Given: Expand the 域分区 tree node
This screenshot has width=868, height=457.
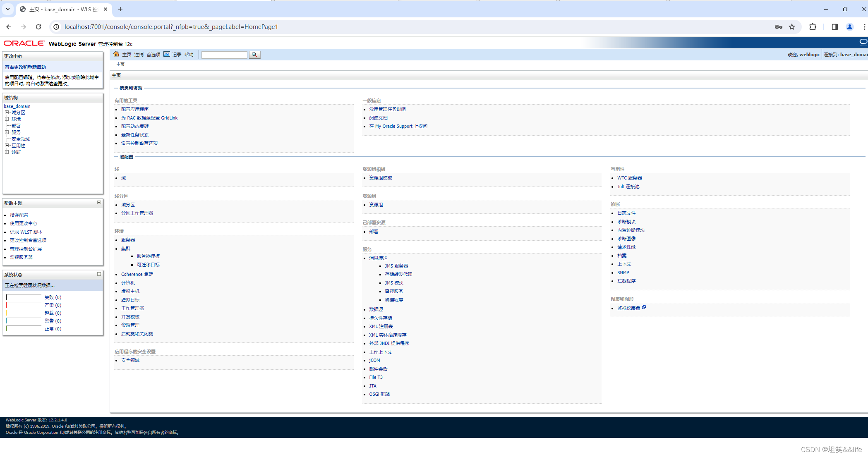Looking at the screenshot, I should point(7,112).
